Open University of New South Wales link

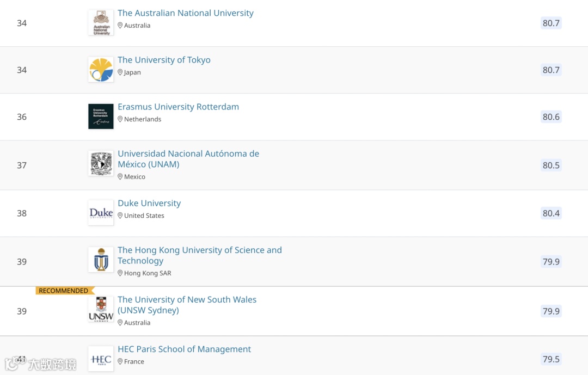[187, 300]
